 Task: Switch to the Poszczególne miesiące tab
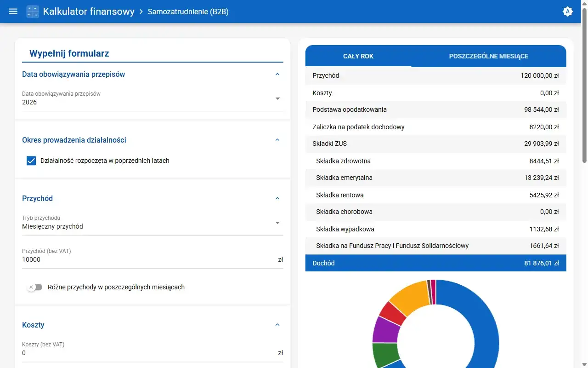(x=489, y=56)
